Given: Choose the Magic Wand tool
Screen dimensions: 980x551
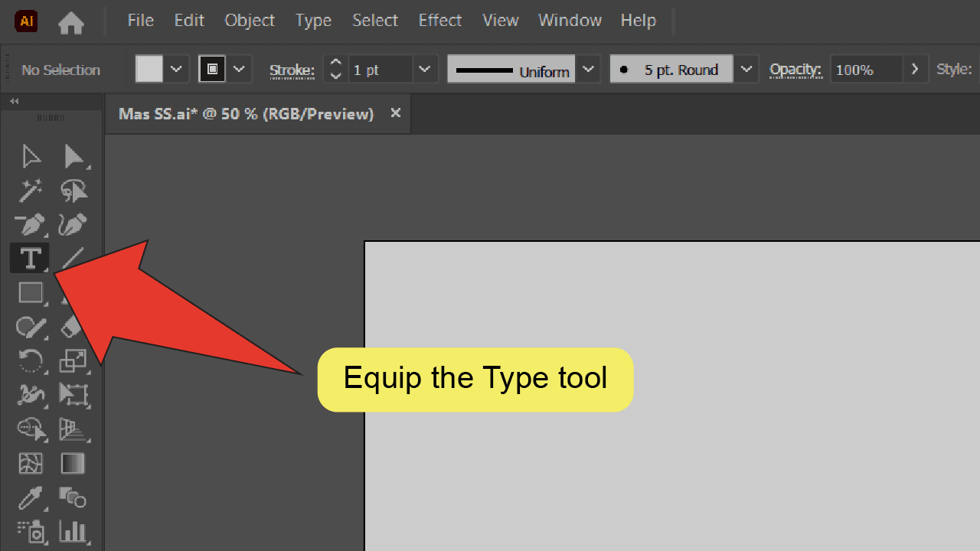Looking at the screenshot, I should pos(31,191).
